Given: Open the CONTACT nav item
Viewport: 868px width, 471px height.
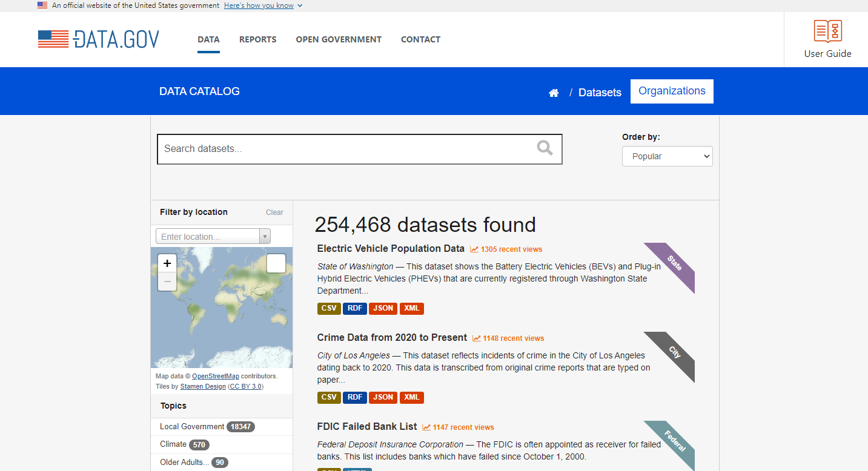Looking at the screenshot, I should point(420,39).
